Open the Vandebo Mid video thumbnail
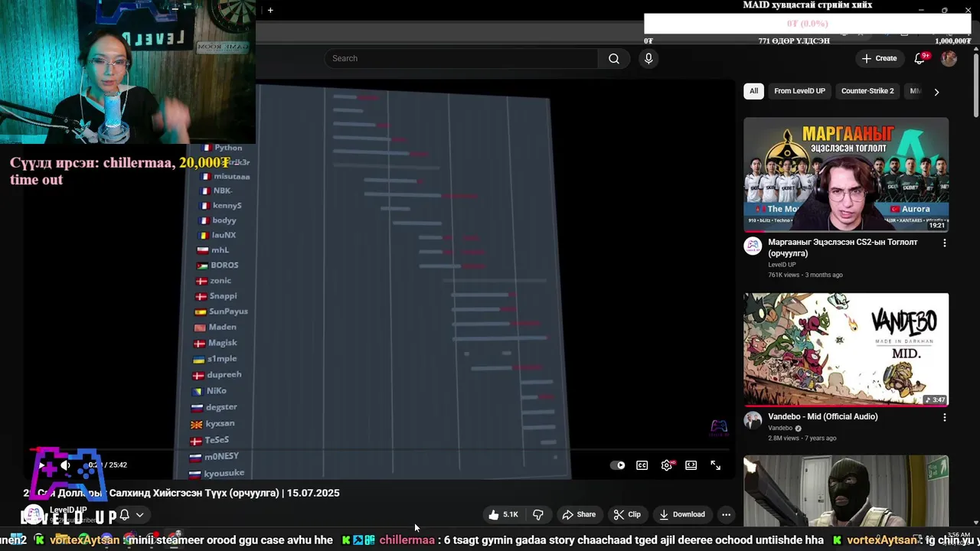Screen dimensions: 980x551 click(x=846, y=350)
